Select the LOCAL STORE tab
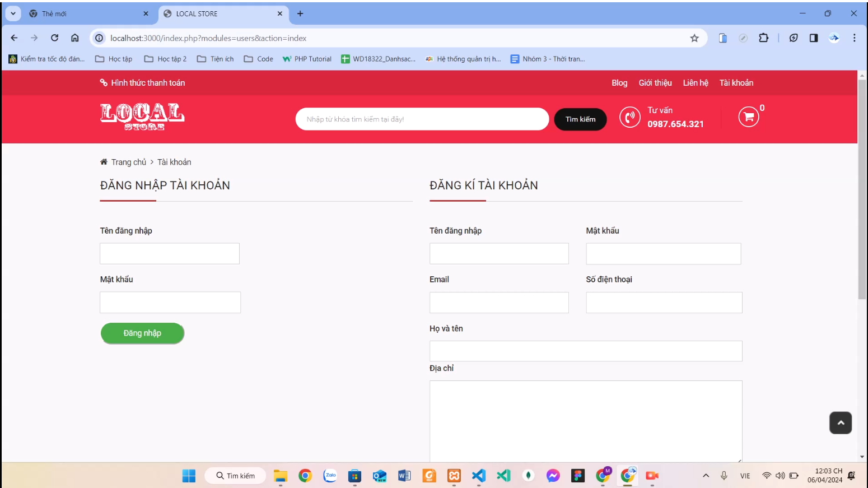The image size is (868, 488). [x=224, y=13]
